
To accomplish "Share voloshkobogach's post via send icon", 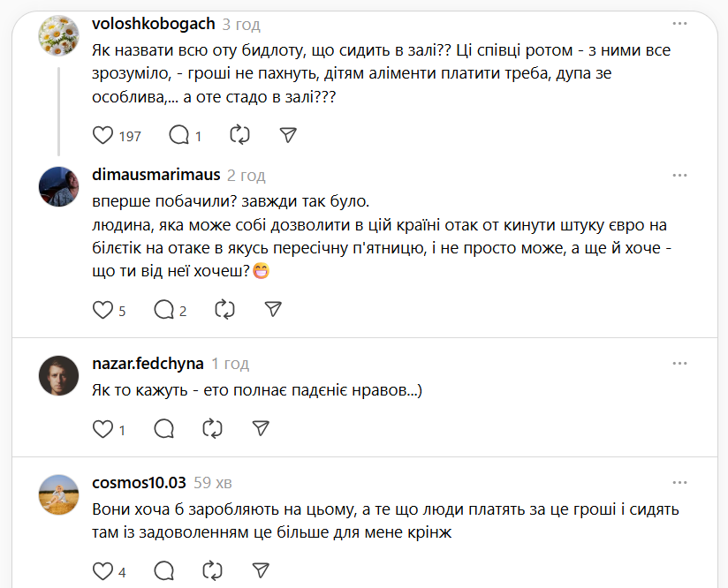I will [287, 135].
